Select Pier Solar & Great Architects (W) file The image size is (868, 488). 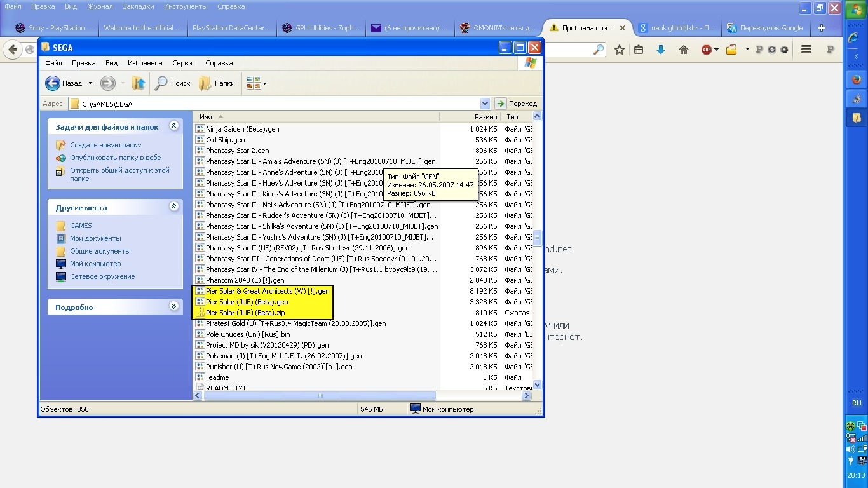point(268,291)
